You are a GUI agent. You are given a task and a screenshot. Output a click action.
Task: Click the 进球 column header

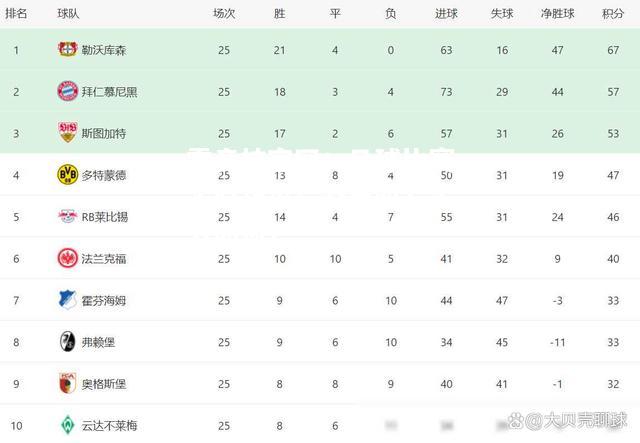pos(446,14)
